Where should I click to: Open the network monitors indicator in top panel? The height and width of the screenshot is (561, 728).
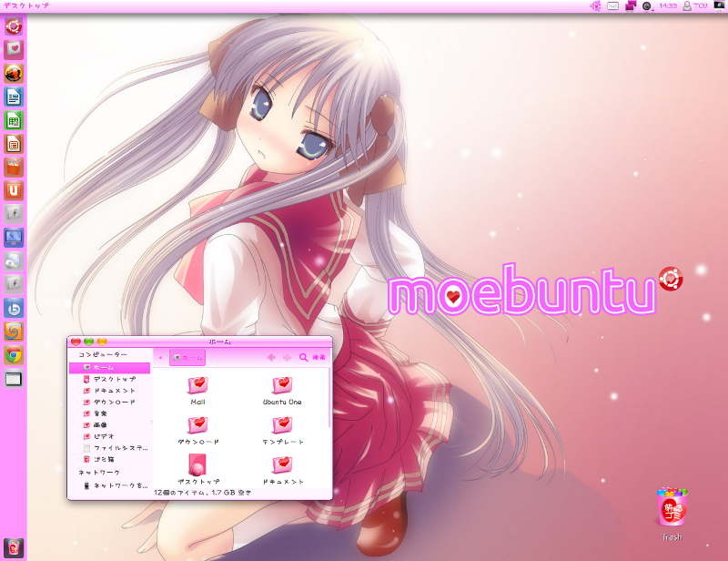[631, 6]
